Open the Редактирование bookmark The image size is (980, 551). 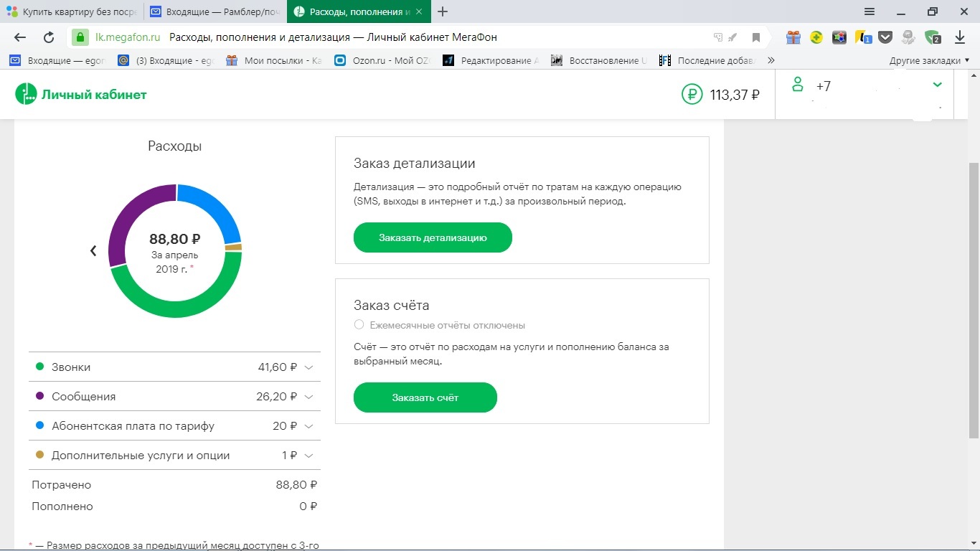click(491, 60)
